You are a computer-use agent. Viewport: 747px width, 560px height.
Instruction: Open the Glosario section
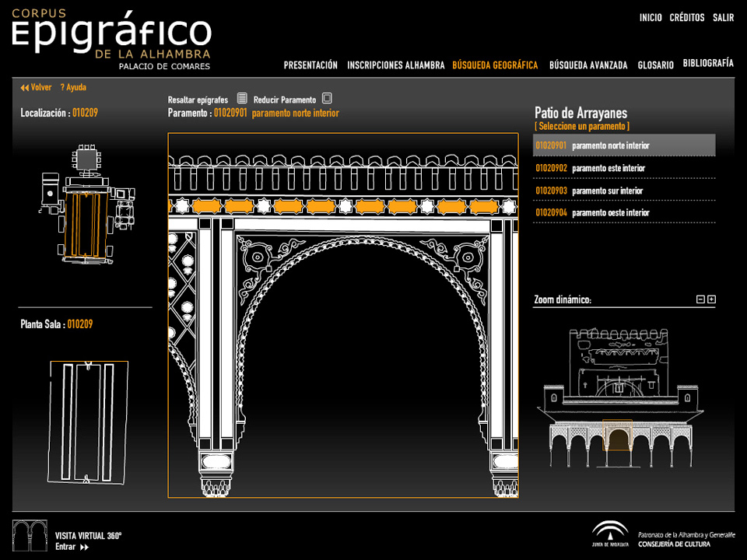[x=655, y=65]
